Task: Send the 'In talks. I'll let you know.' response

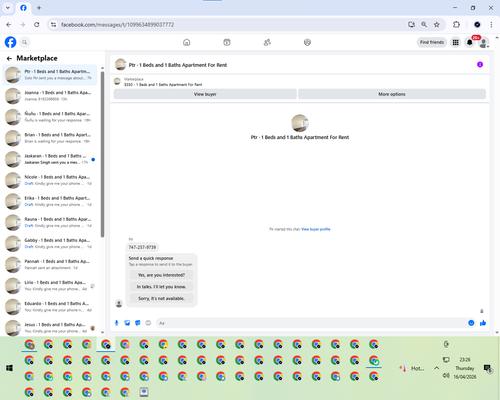Action: click(x=161, y=287)
